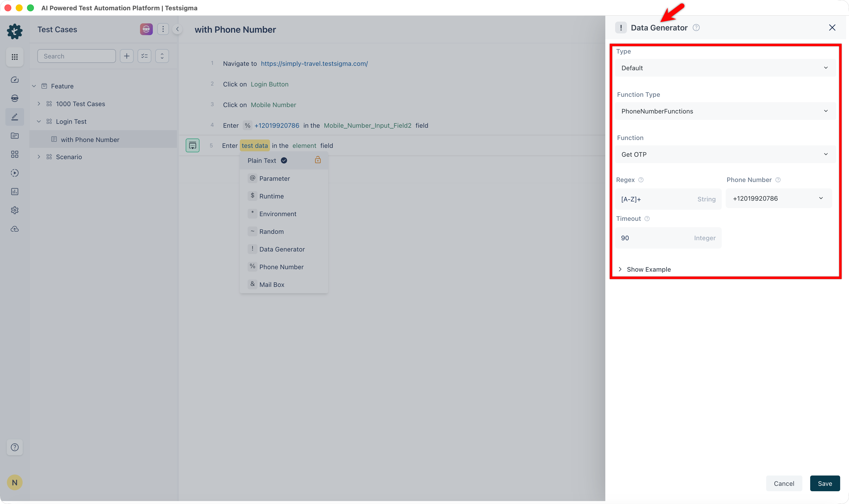Open the settings gear icon in sidebar
The width and height of the screenshot is (849, 504).
(x=14, y=210)
